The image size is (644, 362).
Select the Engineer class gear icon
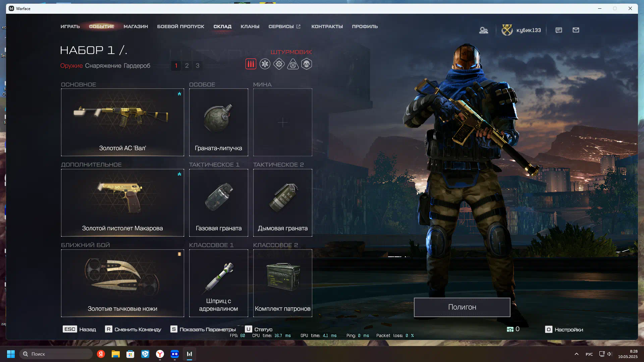279,64
